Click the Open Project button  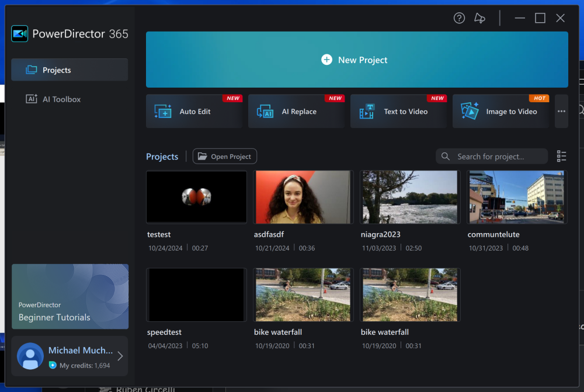[x=225, y=156]
